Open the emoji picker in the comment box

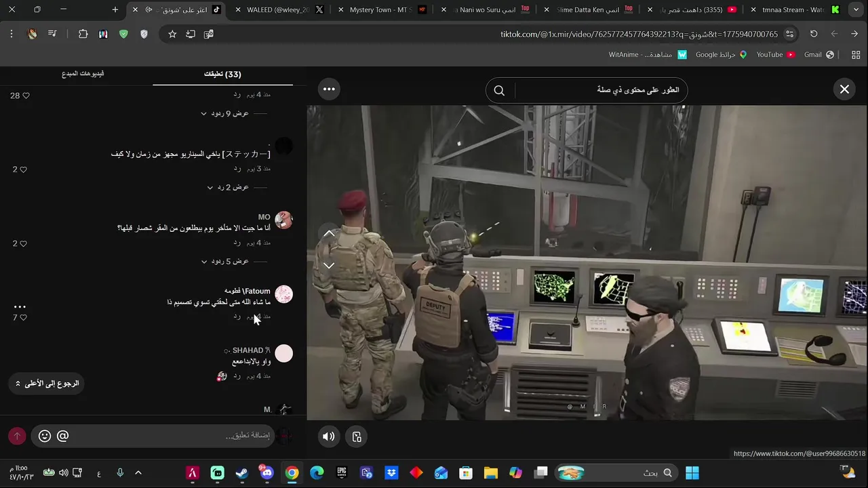(45, 436)
